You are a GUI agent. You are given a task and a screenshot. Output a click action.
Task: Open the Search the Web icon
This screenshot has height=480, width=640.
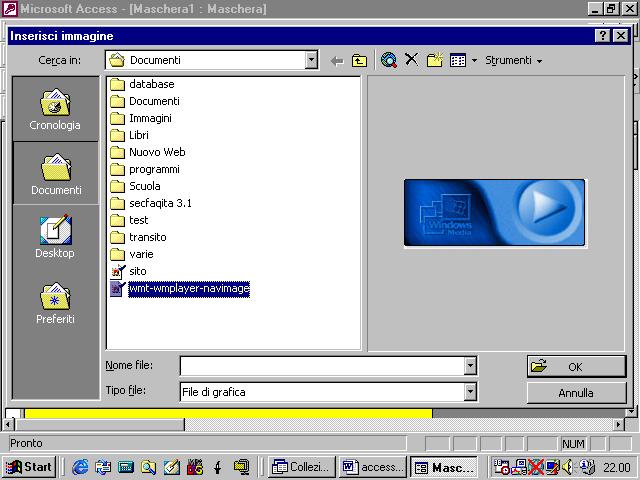click(389, 60)
